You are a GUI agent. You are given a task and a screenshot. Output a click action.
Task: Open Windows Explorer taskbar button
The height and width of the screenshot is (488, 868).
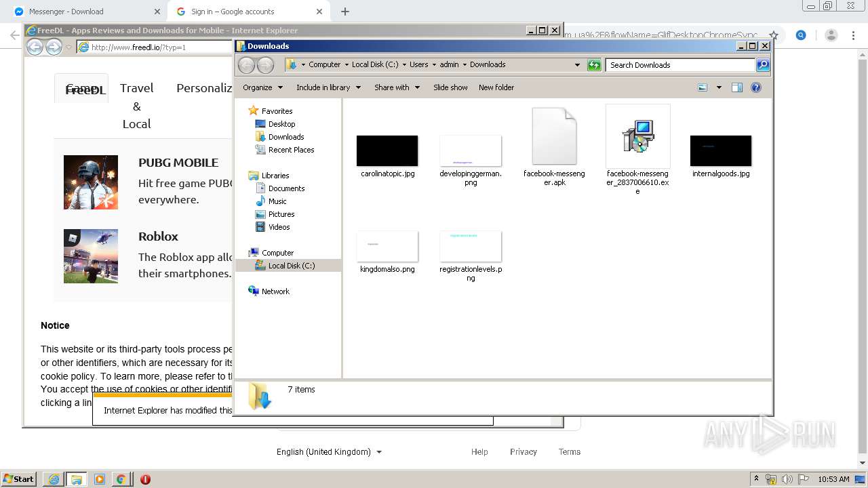pos(77,479)
